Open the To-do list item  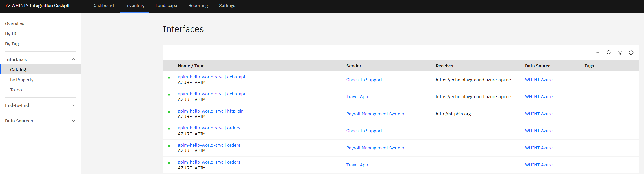coord(16,90)
